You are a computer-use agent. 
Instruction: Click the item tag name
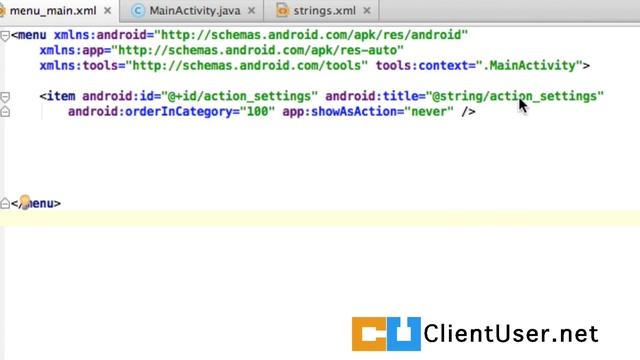coord(61,96)
